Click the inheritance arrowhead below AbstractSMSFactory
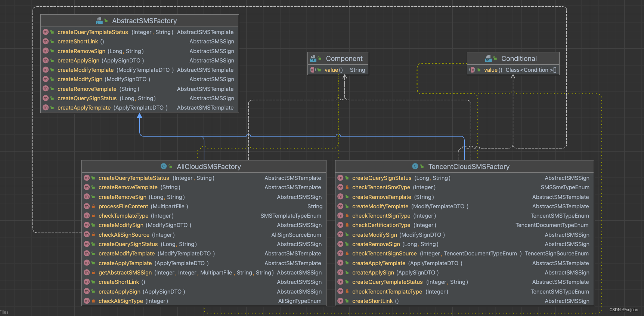Image resolution: width=644 pixels, height=316 pixels. (x=140, y=116)
